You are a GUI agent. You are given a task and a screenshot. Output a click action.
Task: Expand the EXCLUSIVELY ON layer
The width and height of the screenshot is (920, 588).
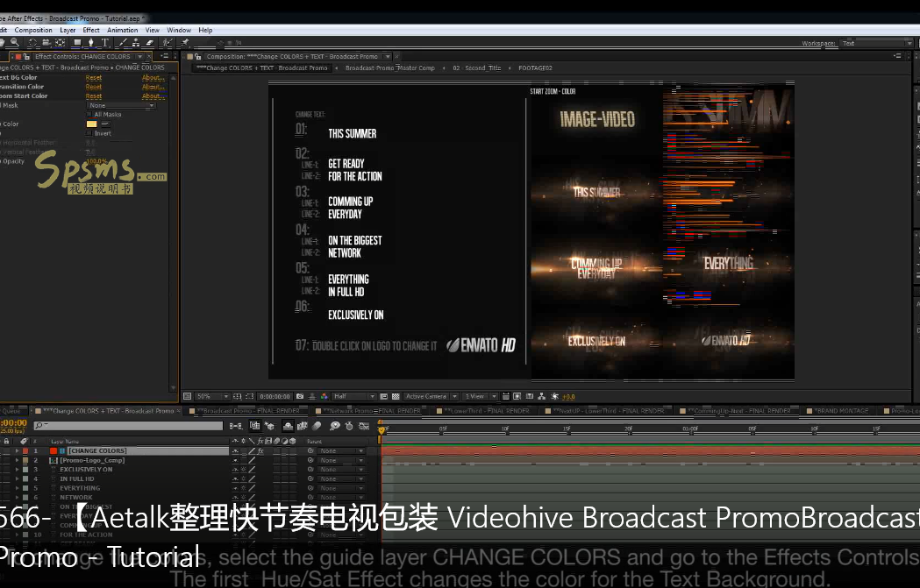click(x=17, y=470)
